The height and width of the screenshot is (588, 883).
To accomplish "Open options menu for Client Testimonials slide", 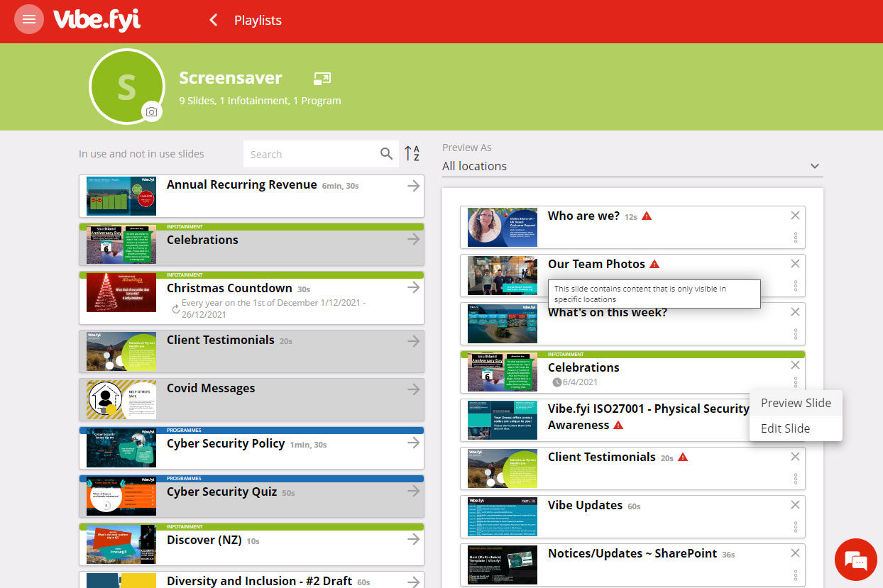I will coord(796,479).
